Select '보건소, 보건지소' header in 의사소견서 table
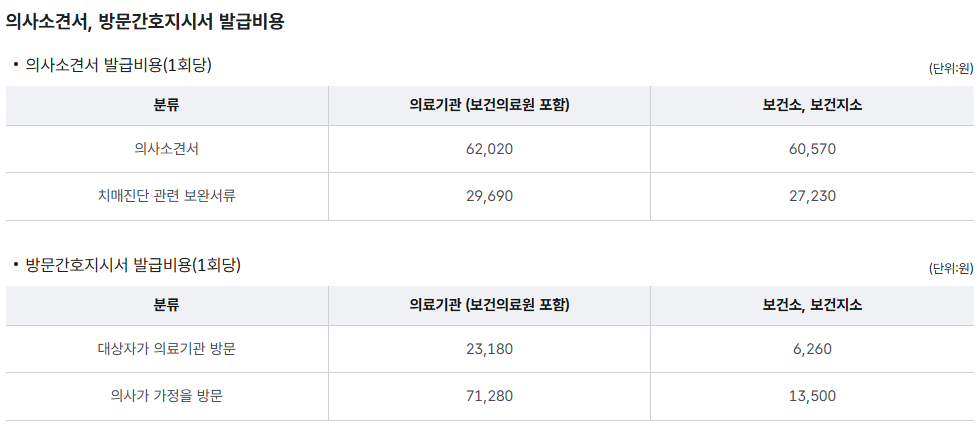Viewport: 980px width, 426px height. click(812, 105)
